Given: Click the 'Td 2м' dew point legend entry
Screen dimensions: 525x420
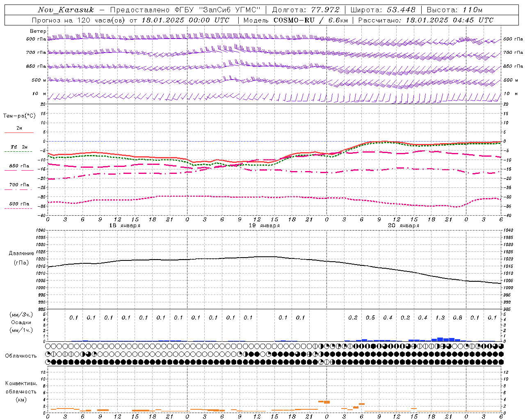Looking at the screenshot, I should (x=19, y=147).
